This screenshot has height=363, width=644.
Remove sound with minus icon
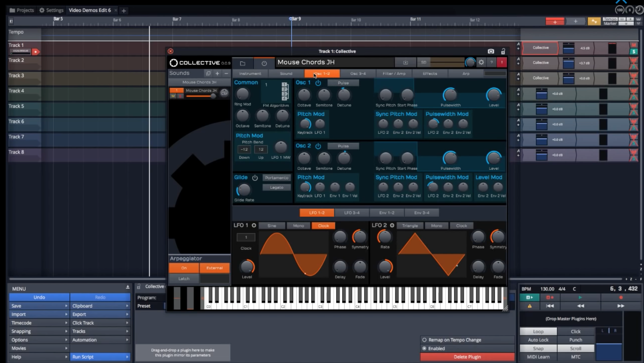tap(226, 73)
